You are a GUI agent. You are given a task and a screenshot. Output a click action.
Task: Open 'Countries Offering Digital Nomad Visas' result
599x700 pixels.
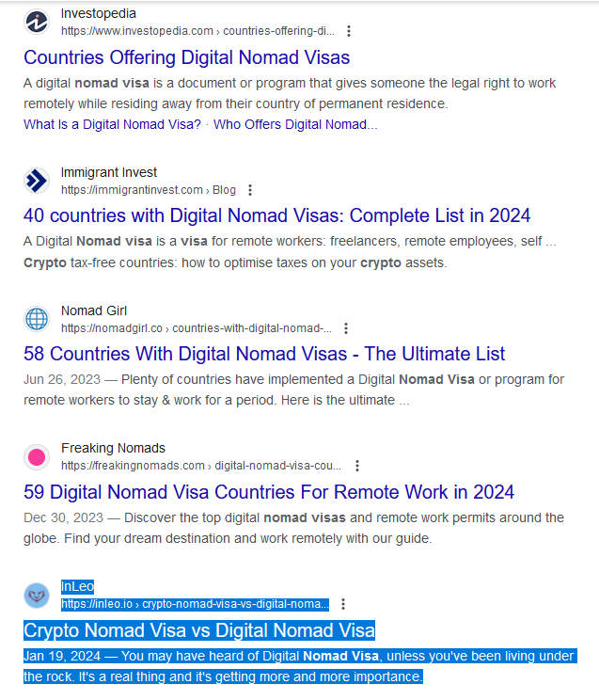pyautogui.click(x=186, y=57)
